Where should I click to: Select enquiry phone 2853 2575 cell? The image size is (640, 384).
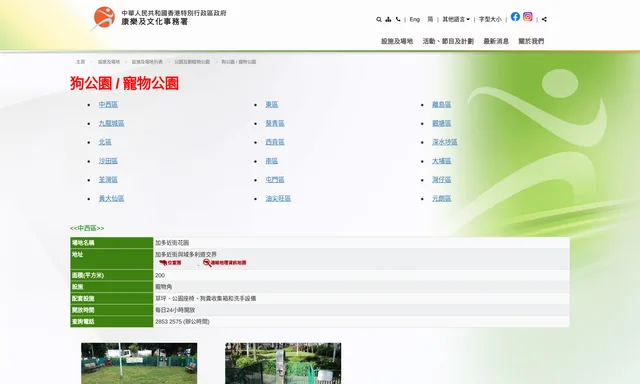point(361,322)
